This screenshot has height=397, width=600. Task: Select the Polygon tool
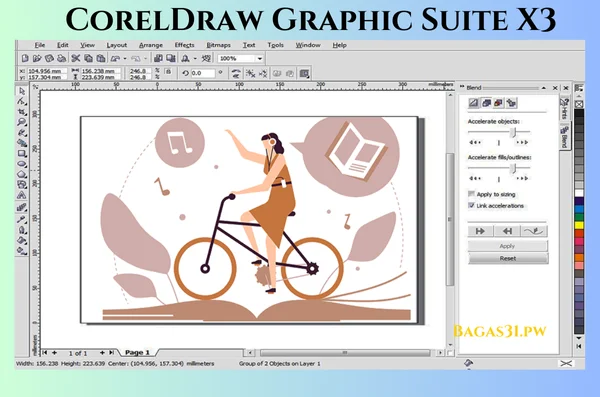coord(22,174)
